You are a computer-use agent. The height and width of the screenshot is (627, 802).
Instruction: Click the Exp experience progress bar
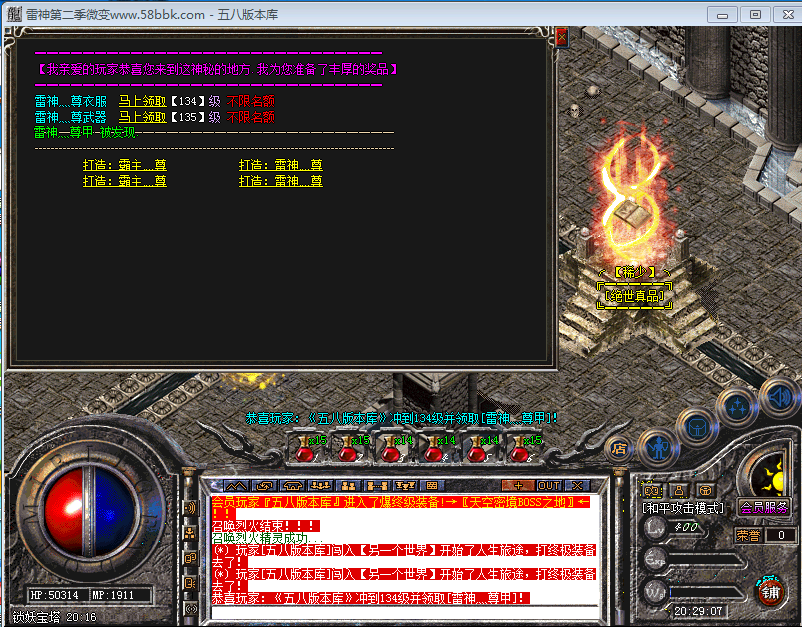pyautogui.click(x=707, y=561)
